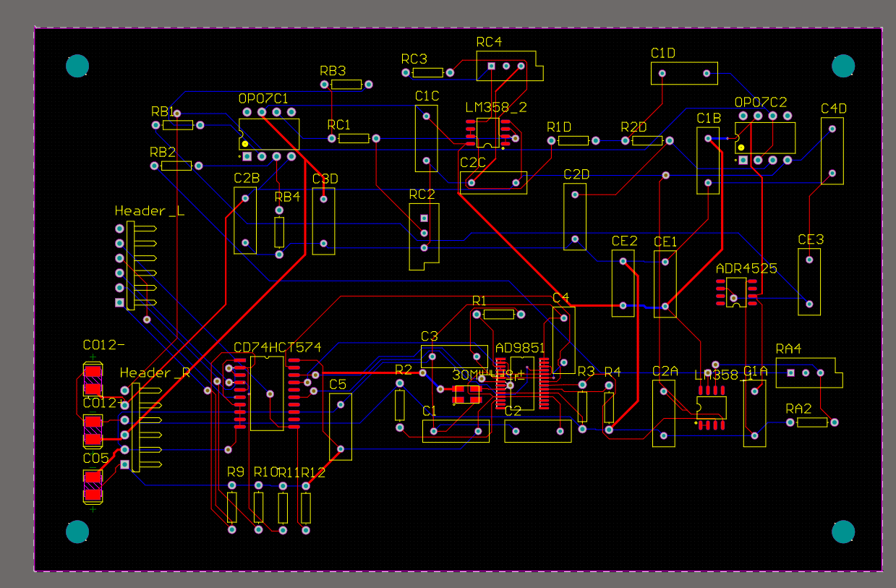Screen dimensions: 896x588
Task: Click the bottom-left teal mounting hole
Action: point(77,532)
